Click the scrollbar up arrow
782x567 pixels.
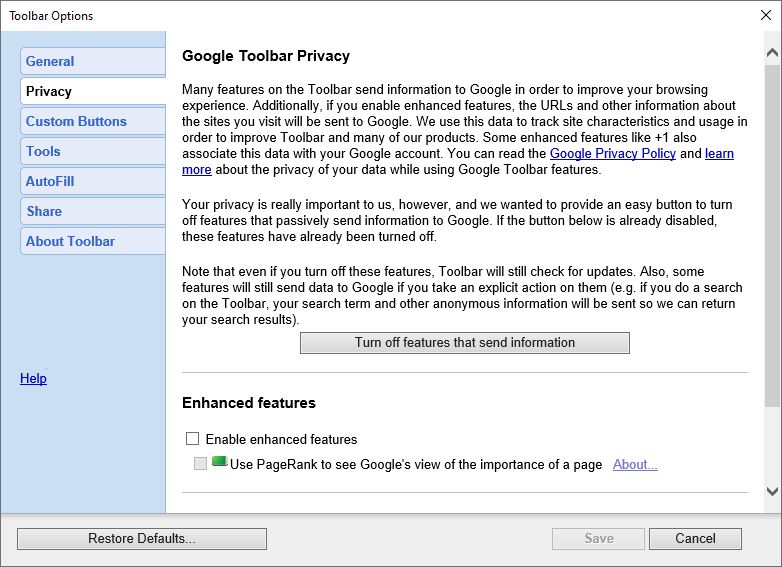click(772, 52)
